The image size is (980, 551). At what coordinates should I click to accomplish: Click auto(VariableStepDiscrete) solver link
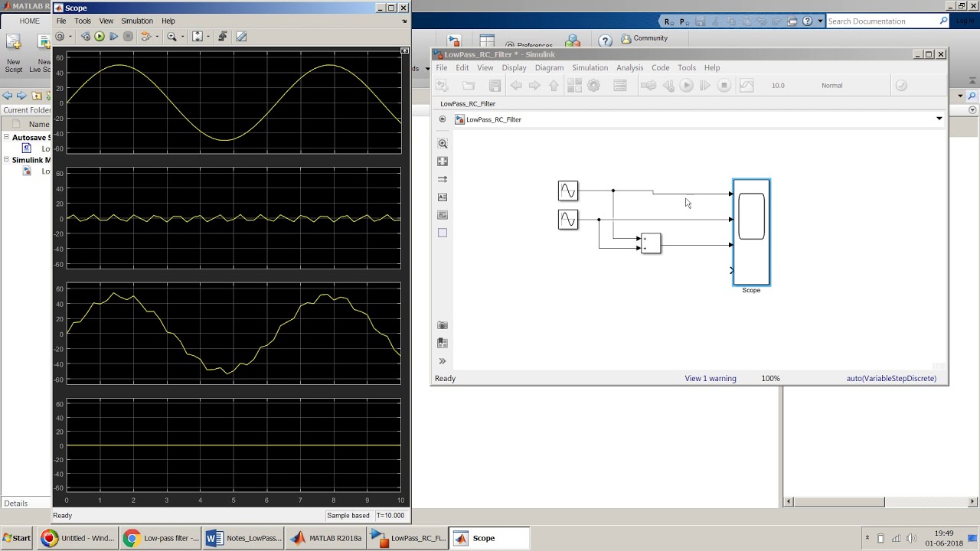point(891,378)
